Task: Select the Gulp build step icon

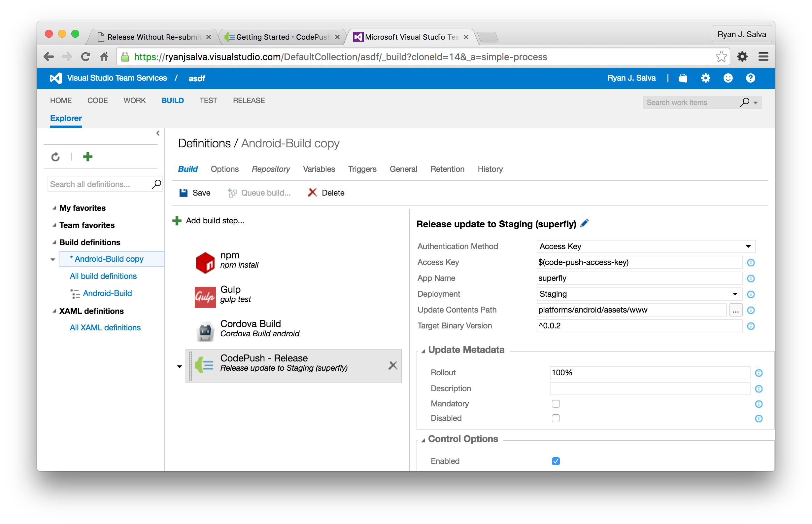Action: pos(205,297)
